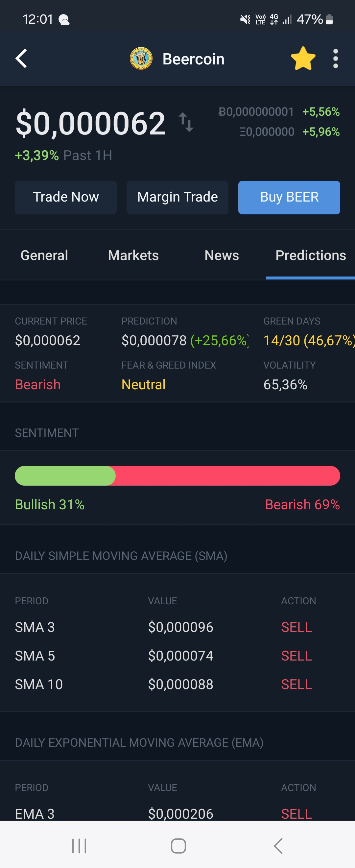Select the Predictions tab
Viewport: 355px width, 868px height.
click(x=311, y=255)
